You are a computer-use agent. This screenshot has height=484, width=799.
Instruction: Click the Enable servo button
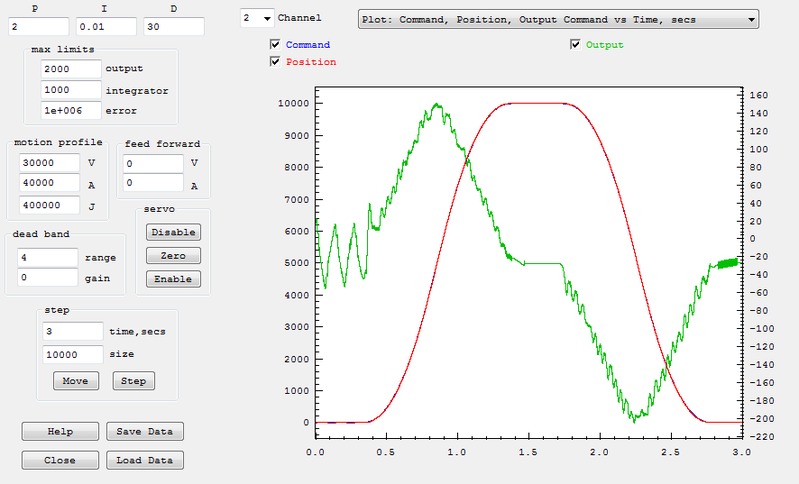173,279
